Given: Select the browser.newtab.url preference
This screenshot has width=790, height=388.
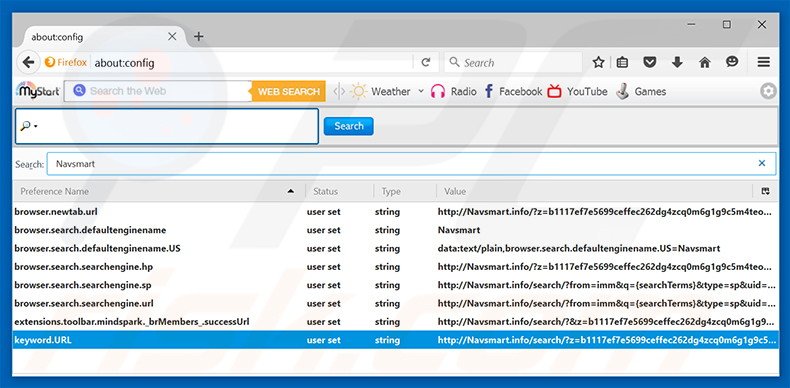Looking at the screenshot, I should (395, 212).
